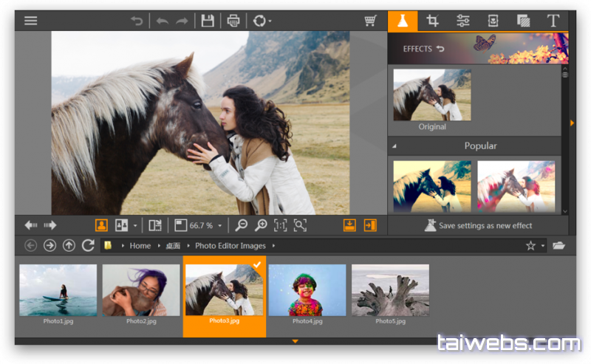The height and width of the screenshot is (364, 591).
Task: Click the zoom out magnifier icon
Action: click(242, 225)
